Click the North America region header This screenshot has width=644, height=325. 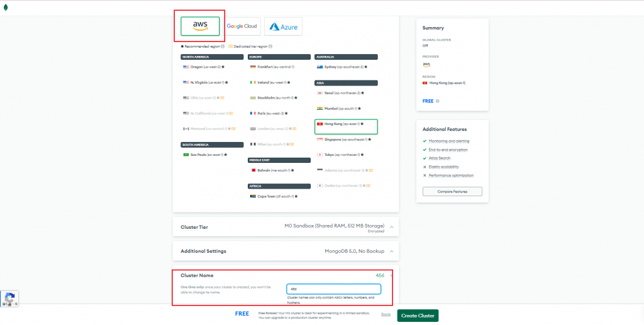[212, 57]
